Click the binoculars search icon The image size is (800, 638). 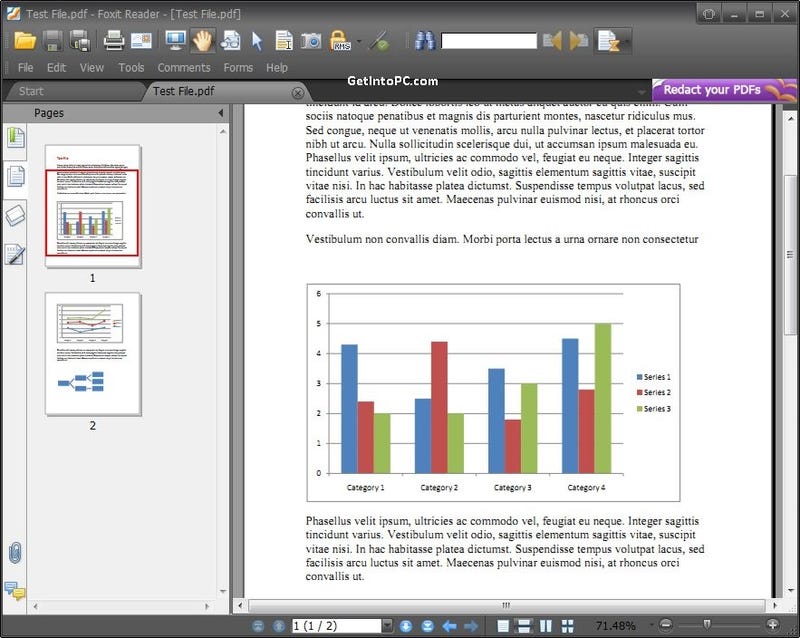(424, 41)
